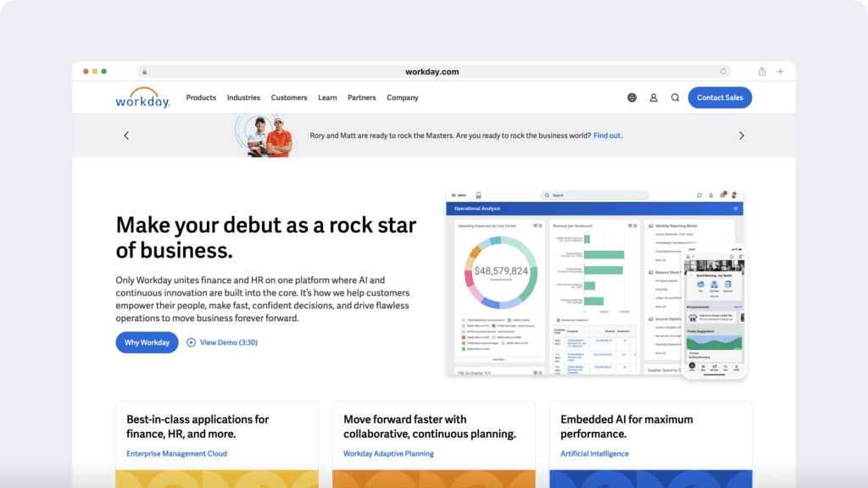The image size is (868, 488).
Task: Open the Company menu
Action: [x=403, y=97]
